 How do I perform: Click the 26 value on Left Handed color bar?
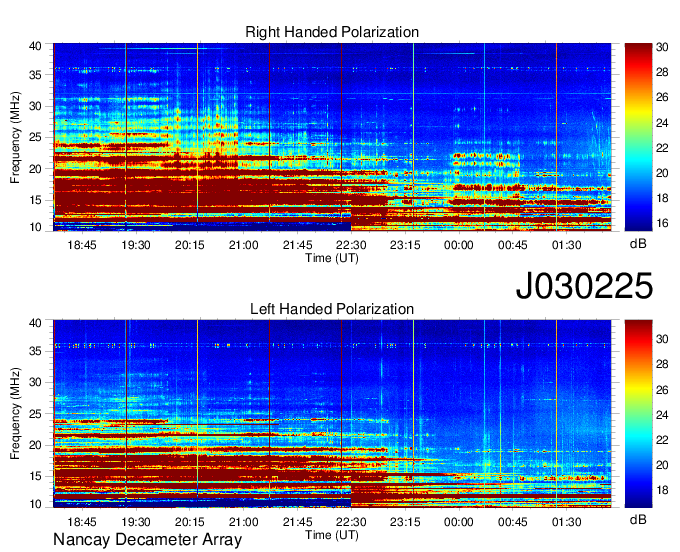662,390
